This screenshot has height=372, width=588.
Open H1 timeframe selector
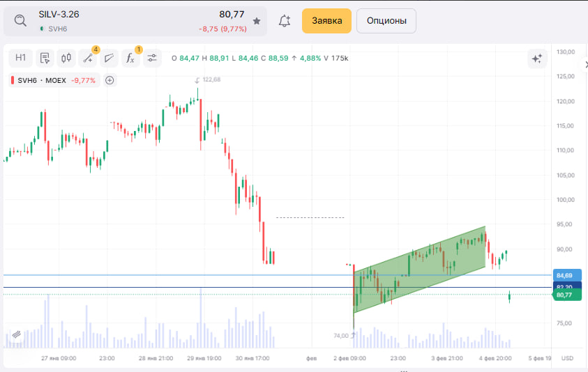tap(21, 59)
